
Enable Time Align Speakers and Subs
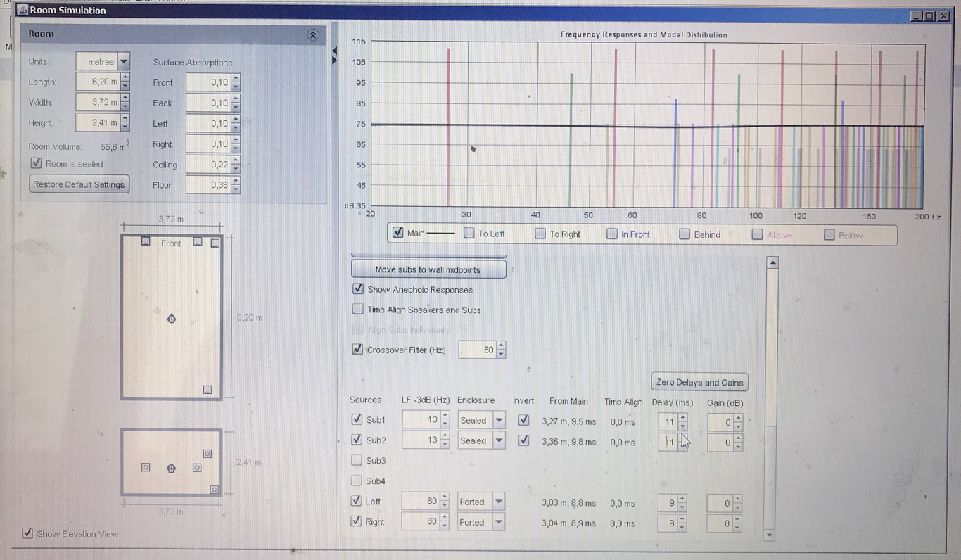358,309
